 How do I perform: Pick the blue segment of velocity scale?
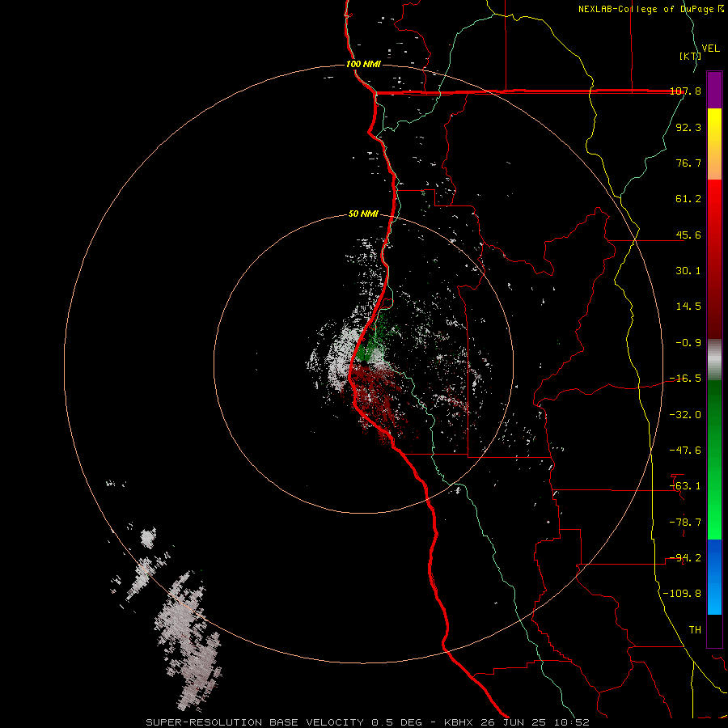(714, 557)
